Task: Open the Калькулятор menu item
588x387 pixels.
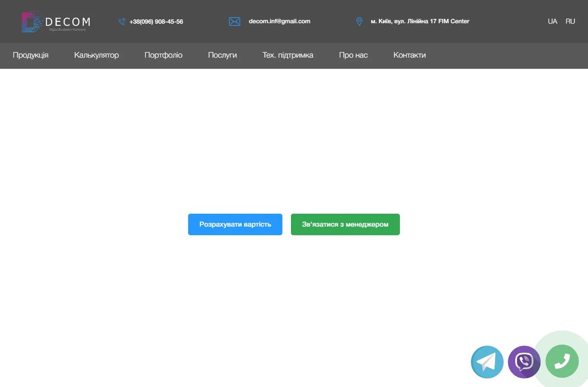Action: 96,55
